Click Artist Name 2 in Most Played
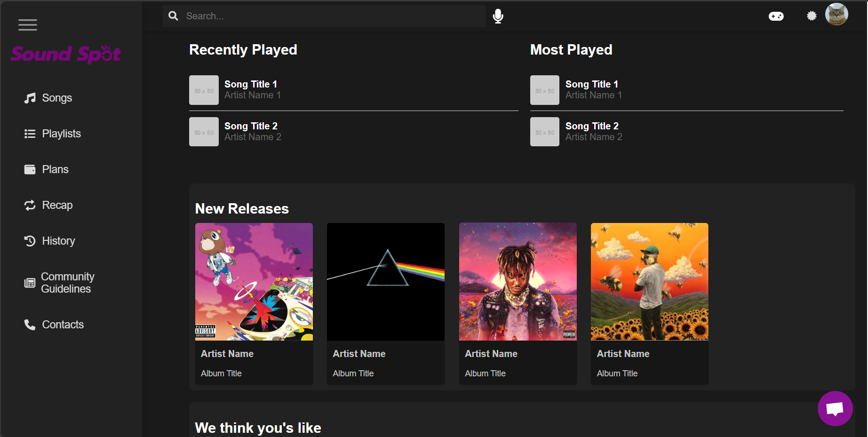 (594, 137)
